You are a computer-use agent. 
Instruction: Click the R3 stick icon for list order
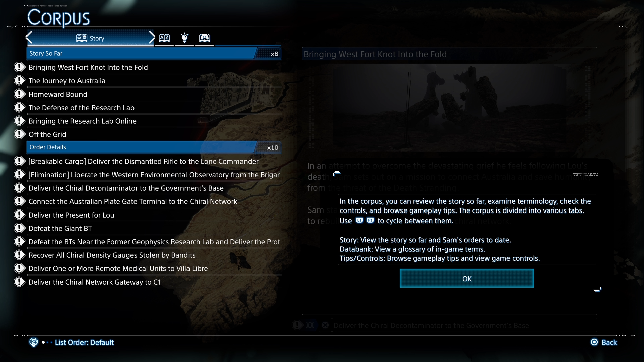[x=34, y=342]
